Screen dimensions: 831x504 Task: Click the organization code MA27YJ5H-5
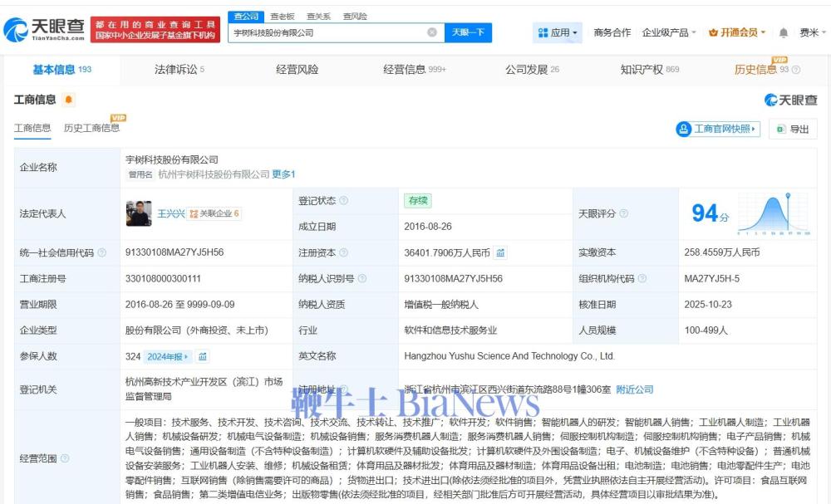[x=712, y=278]
